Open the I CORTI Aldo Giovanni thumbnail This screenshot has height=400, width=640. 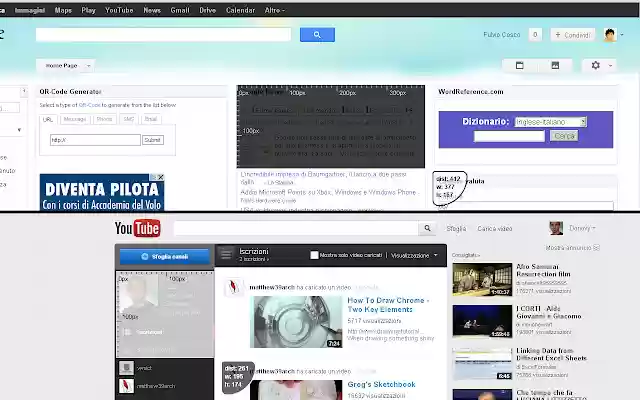[482, 322]
